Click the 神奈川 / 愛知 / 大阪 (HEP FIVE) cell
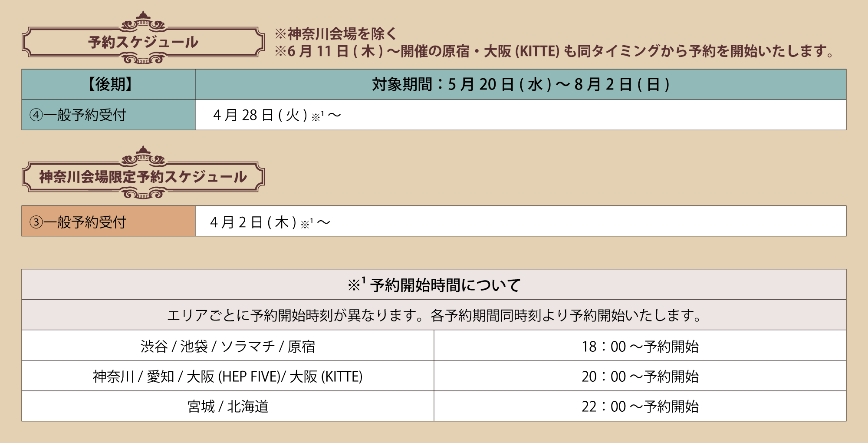The image size is (868, 443). tap(228, 376)
